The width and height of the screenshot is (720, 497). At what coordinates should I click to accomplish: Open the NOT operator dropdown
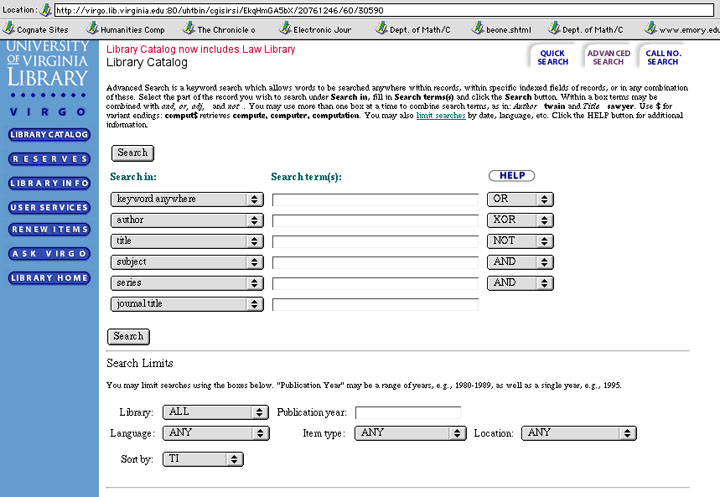[520, 241]
